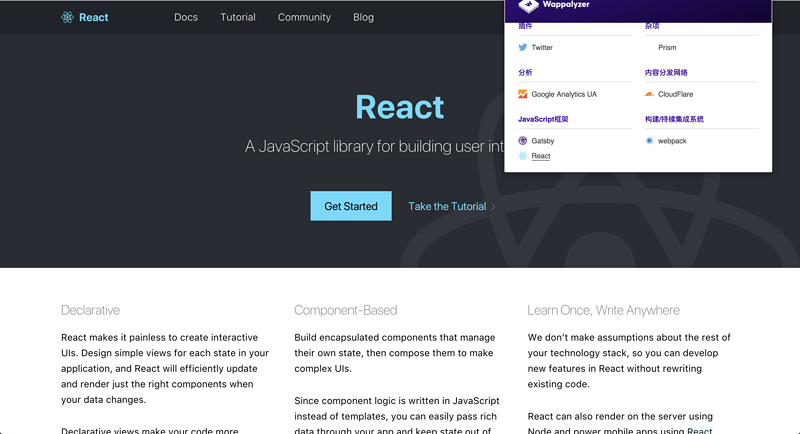
Task: Open the Community nav item
Action: click(304, 17)
